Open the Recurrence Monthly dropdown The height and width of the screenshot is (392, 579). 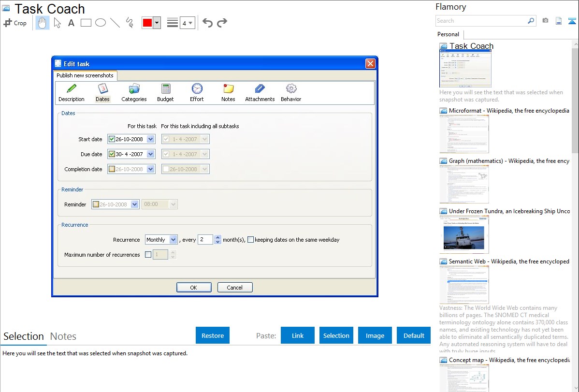click(173, 240)
